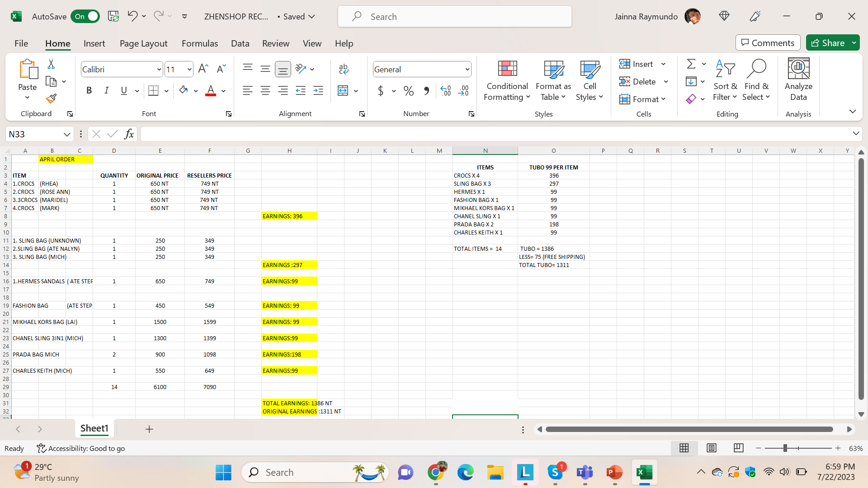Screen dimensions: 868x488
Task: Click the Orientation text angle icon
Action: point(301,69)
